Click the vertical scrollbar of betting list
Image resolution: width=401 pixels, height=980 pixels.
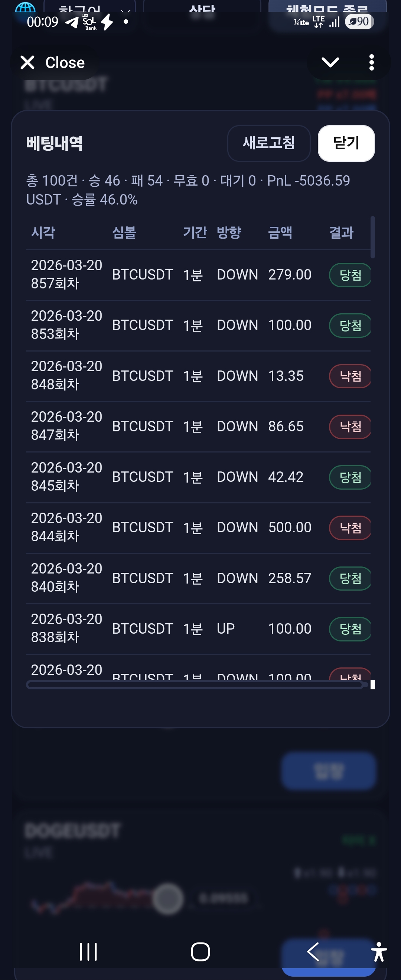pos(372,238)
